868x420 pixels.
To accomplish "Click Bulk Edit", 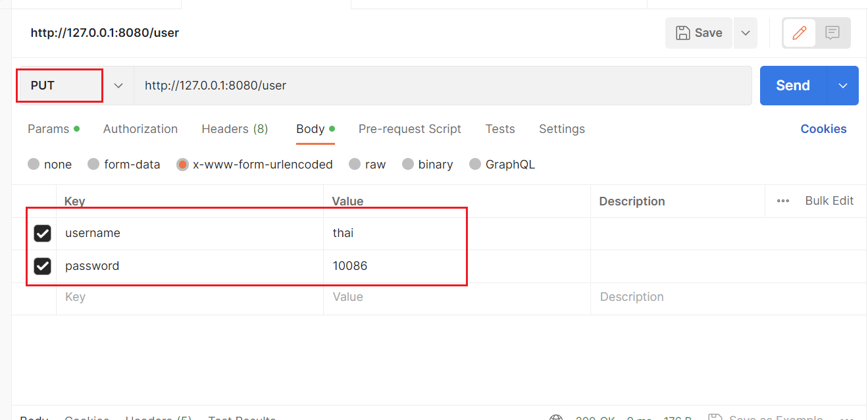I will 829,201.
